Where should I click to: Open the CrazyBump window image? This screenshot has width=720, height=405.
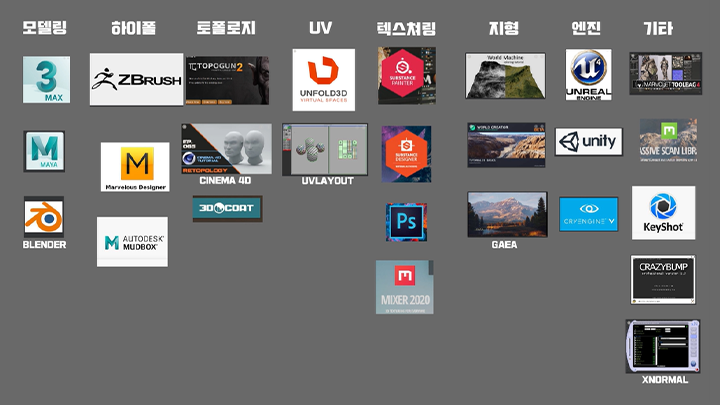click(663, 280)
